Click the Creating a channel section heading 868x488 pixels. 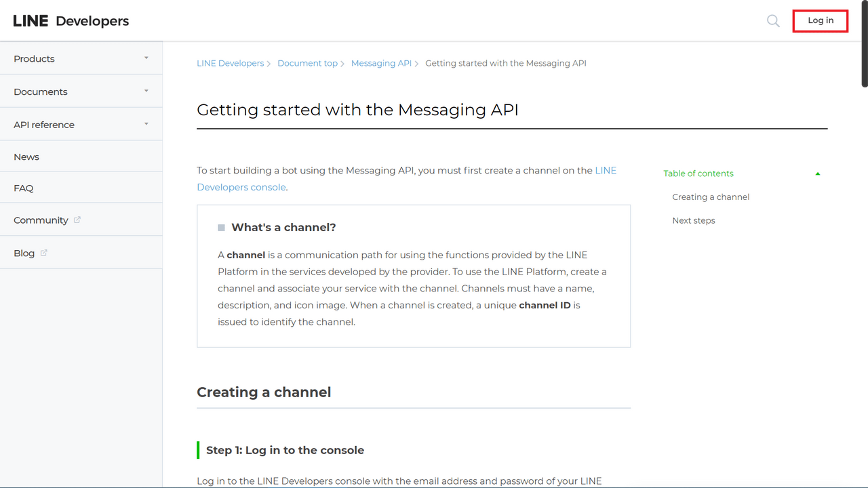click(x=264, y=392)
